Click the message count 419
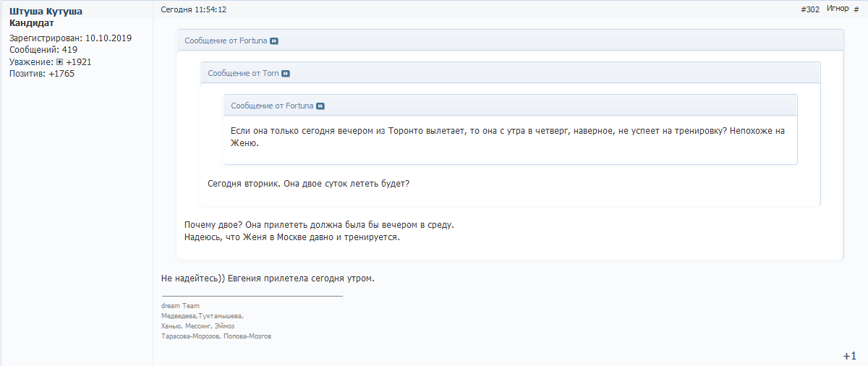This screenshot has height=366, width=868. pos(69,50)
